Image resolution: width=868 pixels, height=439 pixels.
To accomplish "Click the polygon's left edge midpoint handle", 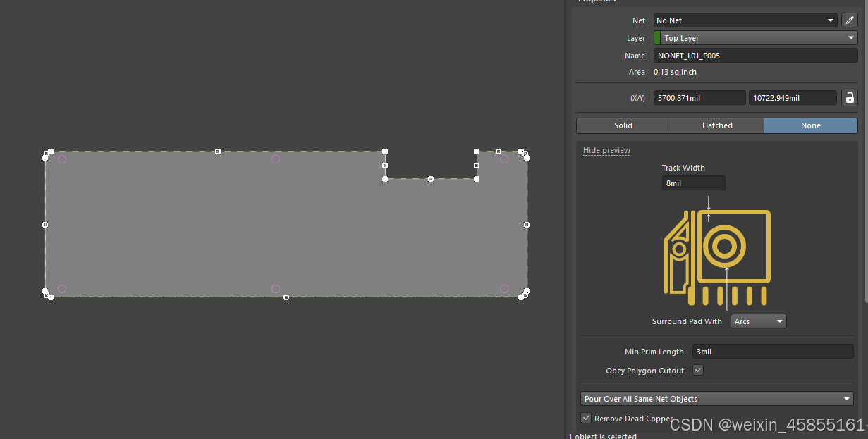I will 45,225.
